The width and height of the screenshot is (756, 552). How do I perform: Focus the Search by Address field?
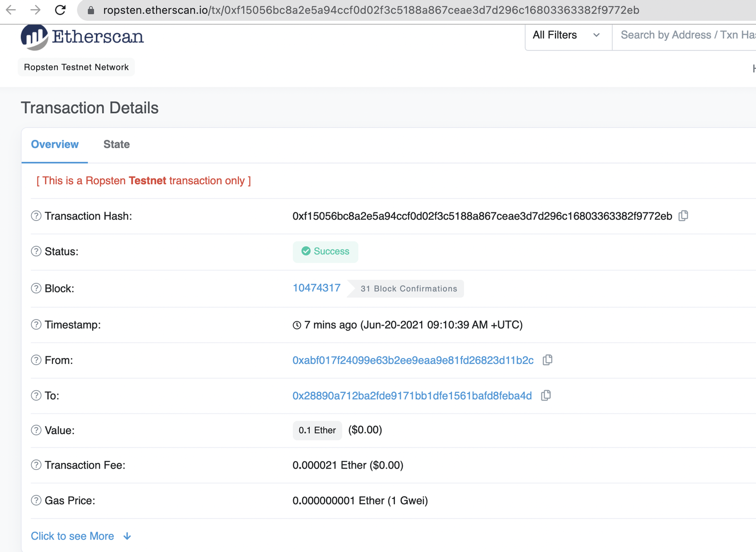(684, 35)
